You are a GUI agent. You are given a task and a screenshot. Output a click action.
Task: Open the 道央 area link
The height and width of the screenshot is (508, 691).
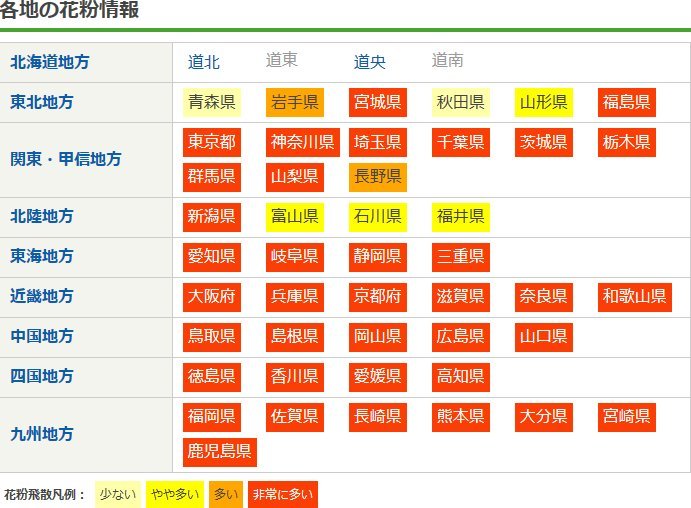[x=369, y=62]
